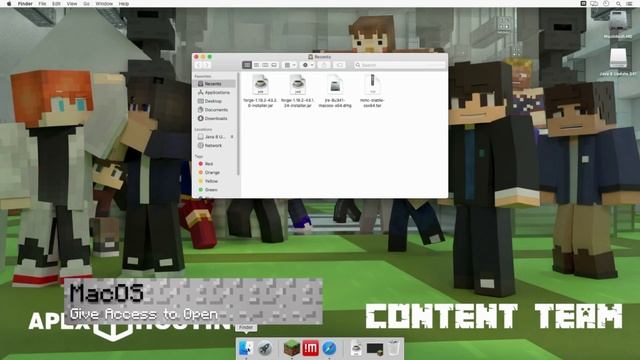The height and width of the screenshot is (360, 640).
Task: Open Documents in the sidebar
Action: [x=215, y=110]
